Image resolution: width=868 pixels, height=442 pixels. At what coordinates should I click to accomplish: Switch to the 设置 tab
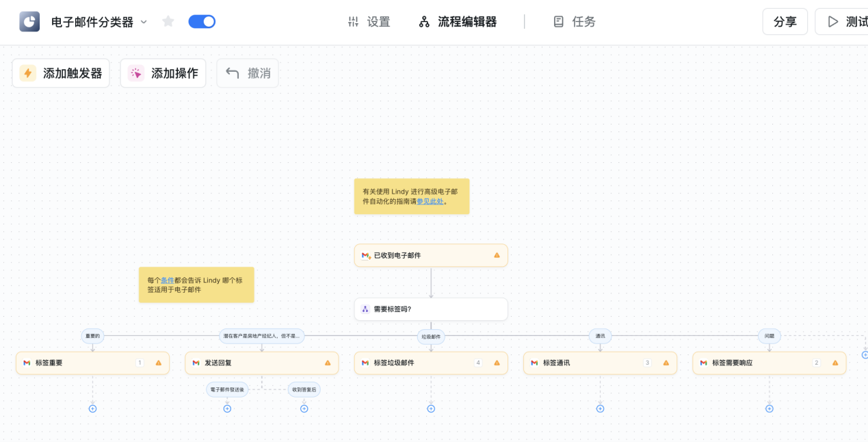pos(369,22)
